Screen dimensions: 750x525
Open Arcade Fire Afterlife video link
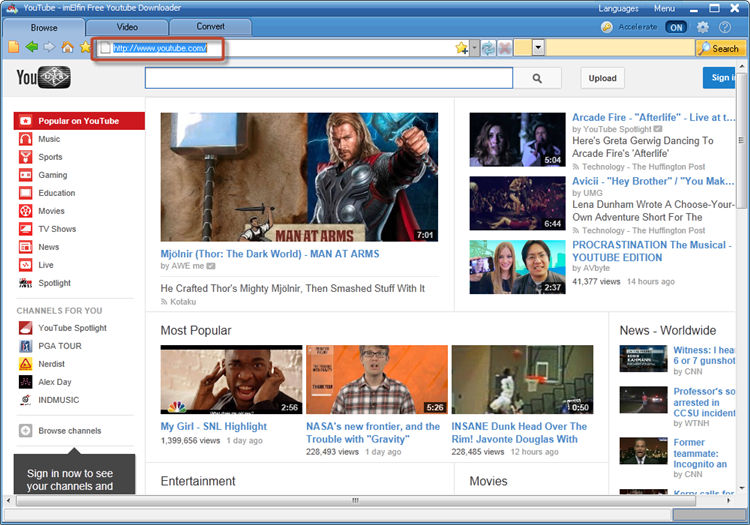653,118
